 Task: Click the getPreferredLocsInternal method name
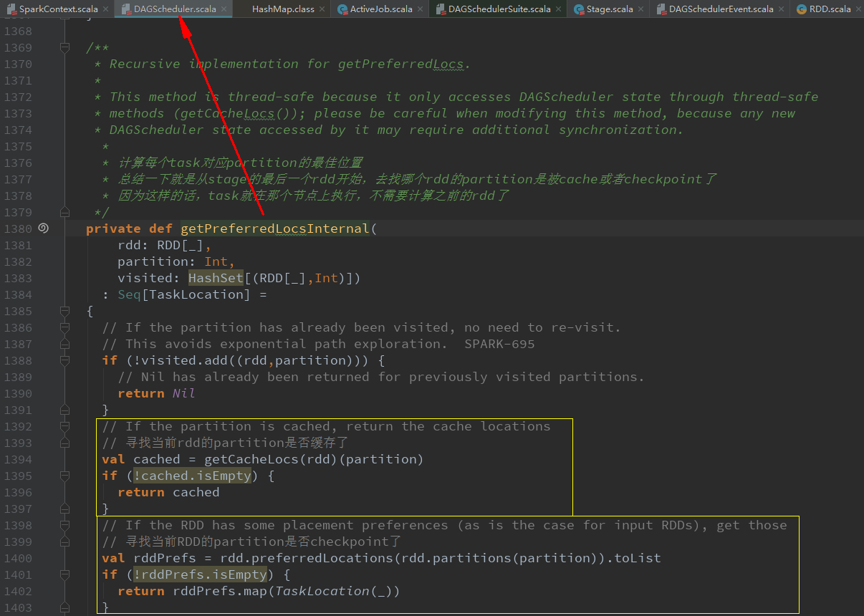pos(274,228)
